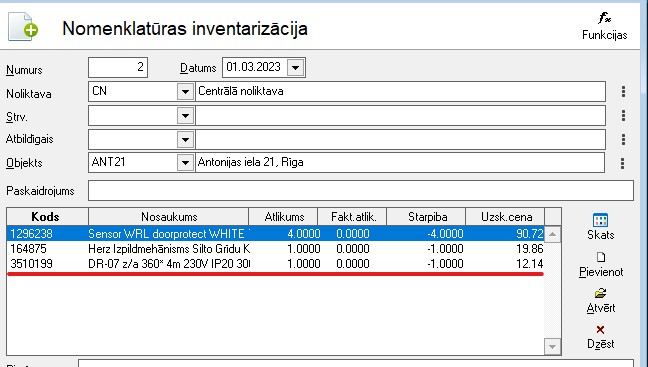The height and width of the screenshot is (367, 648).
Task: Click into the Paskaidrojums field
Action: point(360,191)
